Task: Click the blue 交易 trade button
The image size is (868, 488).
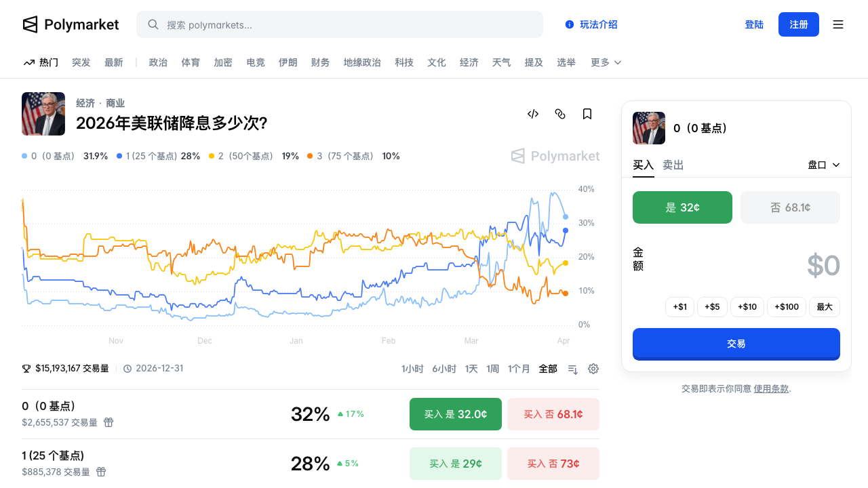Action: pyautogui.click(x=736, y=344)
